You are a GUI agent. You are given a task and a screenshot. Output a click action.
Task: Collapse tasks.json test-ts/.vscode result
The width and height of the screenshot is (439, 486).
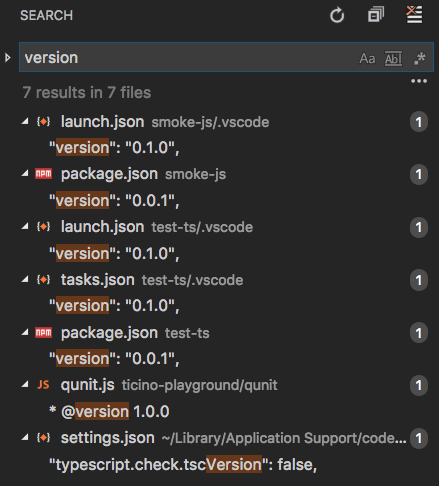(25, 280)
